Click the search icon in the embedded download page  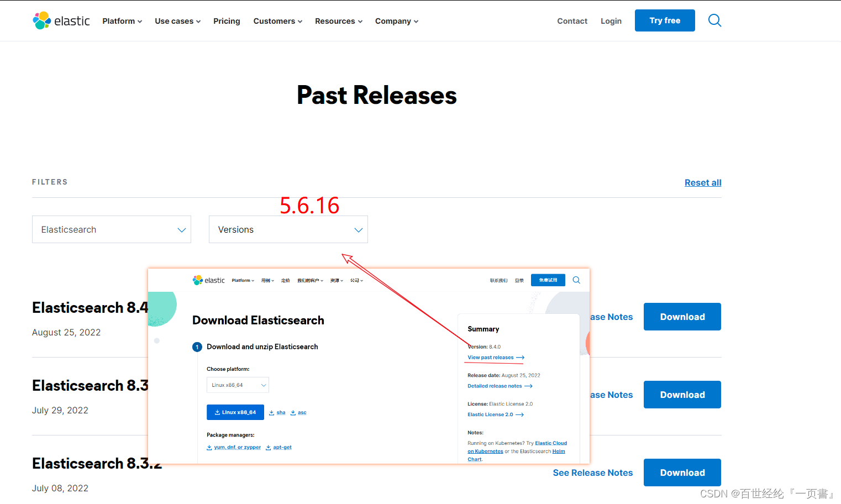576,280
